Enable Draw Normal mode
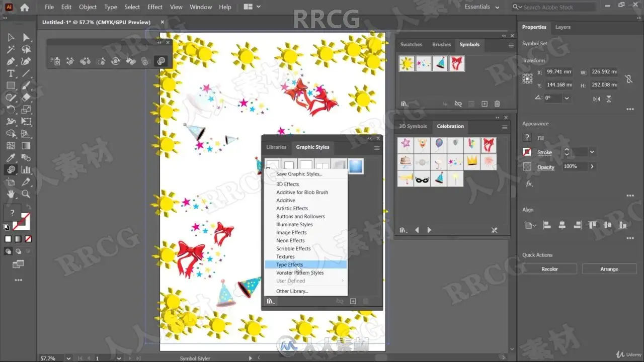Image resolution: width=644 pixels, height=362 pixels. coord(8,250)
